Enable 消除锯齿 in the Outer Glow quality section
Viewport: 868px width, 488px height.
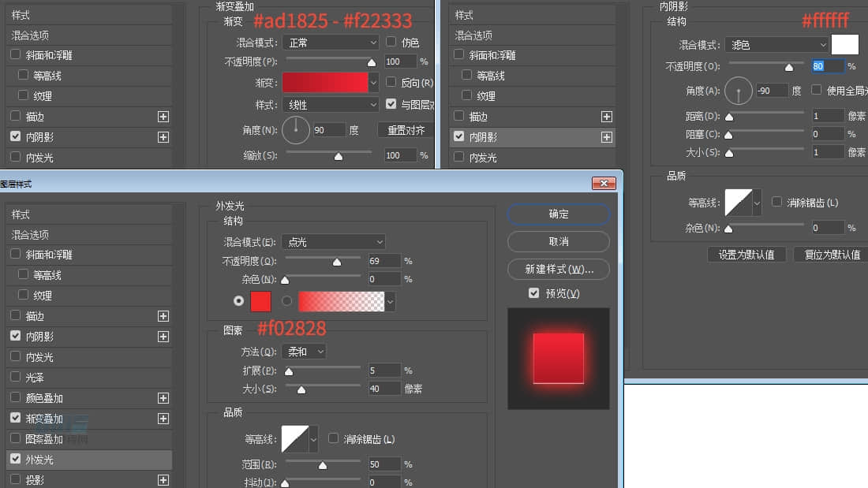(x=333, y=438)
